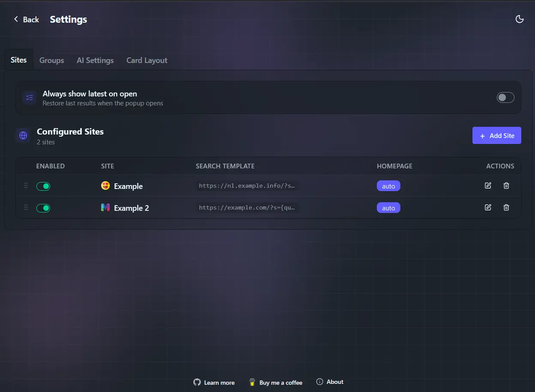Click the Restore last results description text
Viewport: 535px width, 392px height.
tap(103, 103)
